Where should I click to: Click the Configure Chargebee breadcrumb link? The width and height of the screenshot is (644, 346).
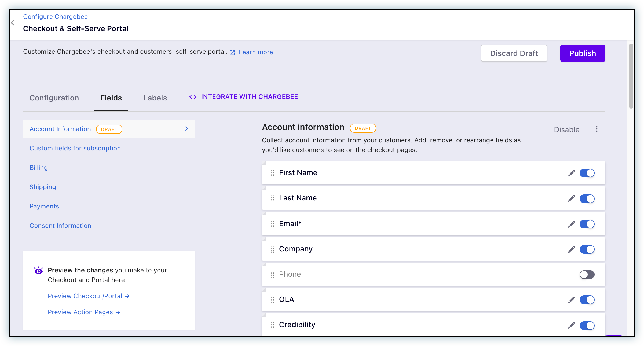click(x=55, y=17)
